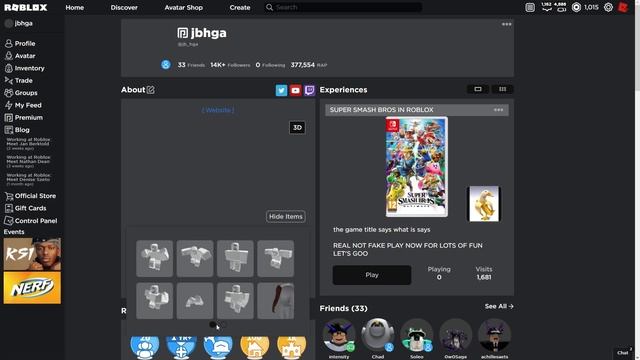This screenshot has width=640, height=360.
Task: Open friend Soleo's avatar
Action: (416, 336)
